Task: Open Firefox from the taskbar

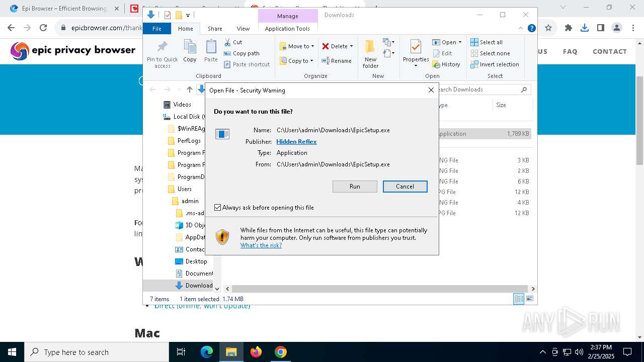Action: [x=256, y=352]
